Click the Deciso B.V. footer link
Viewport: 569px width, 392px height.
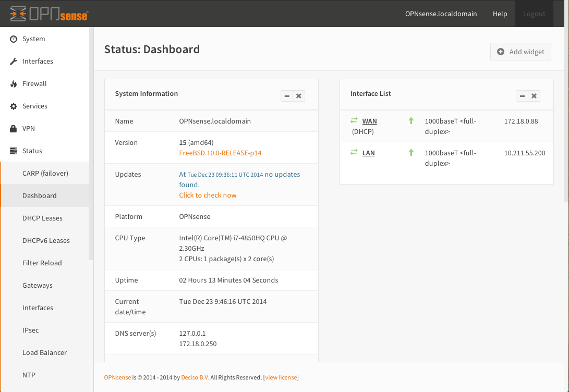pyautogui.click(x=195, y=377)
